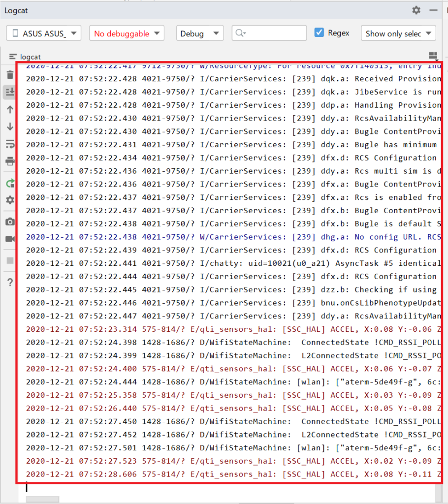Open the Show only selected filter dropdown
Image resolution: width=448 pixels, height=504 pixels.
pyautogui.click(x=398, y=33)
